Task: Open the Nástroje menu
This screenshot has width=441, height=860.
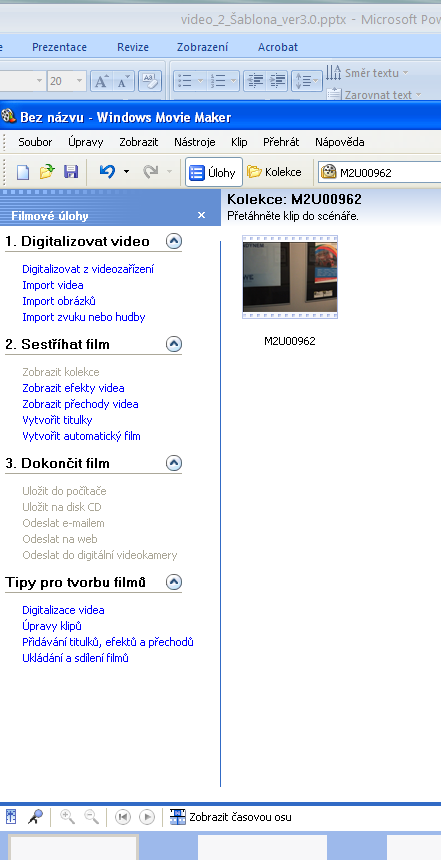Action: click(195, 142)
